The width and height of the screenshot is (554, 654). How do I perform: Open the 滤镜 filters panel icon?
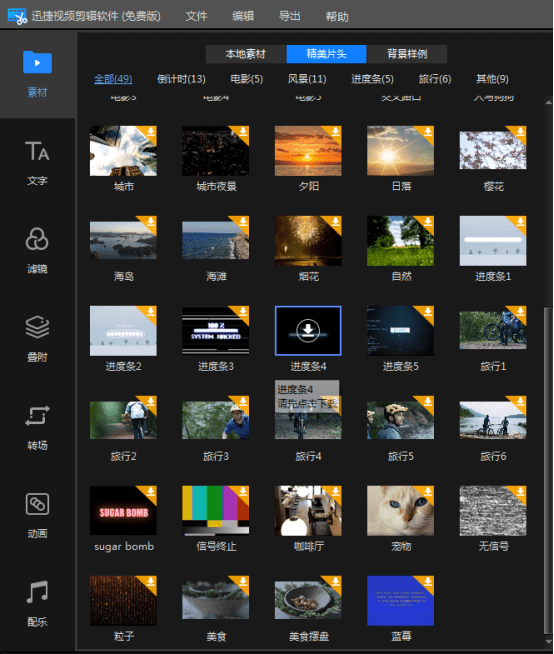[x=37, y=239]
